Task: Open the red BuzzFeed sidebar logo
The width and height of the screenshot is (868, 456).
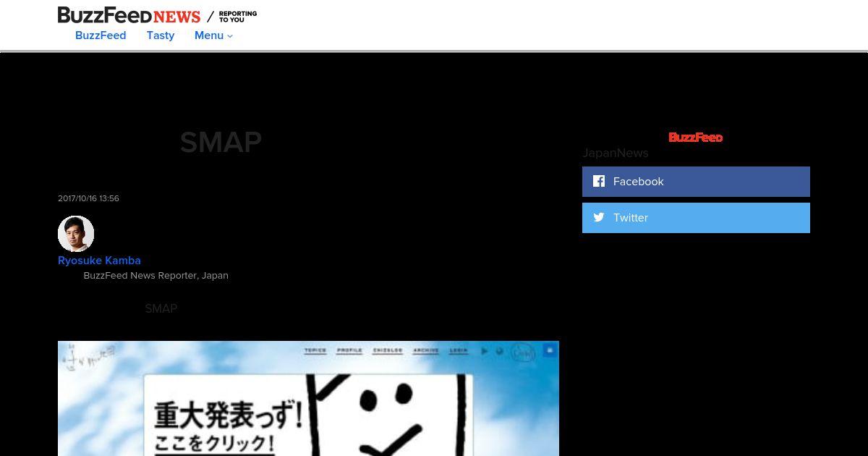Action: [x=696, y=138]
